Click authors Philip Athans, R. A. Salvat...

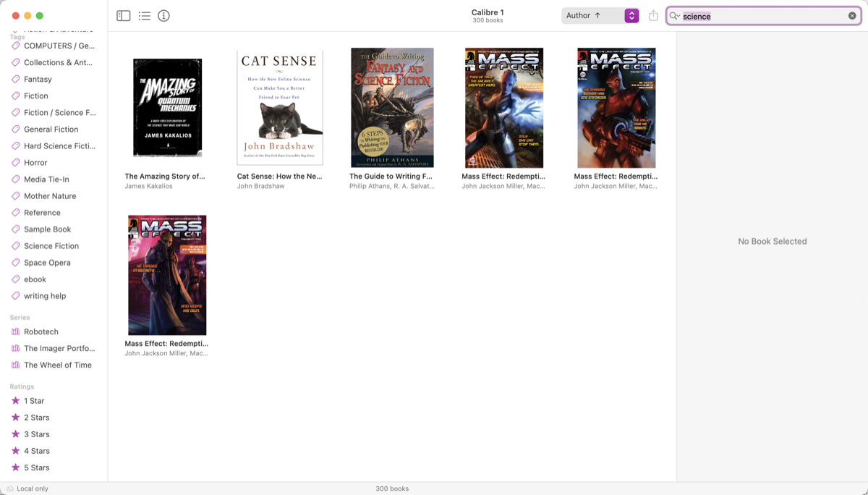coord(392,186)
